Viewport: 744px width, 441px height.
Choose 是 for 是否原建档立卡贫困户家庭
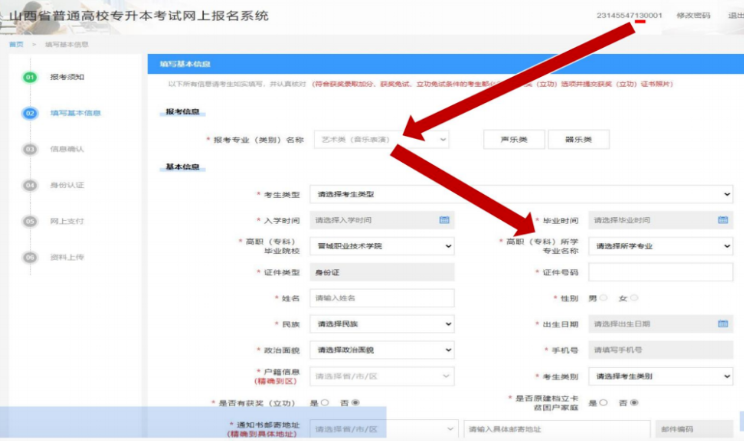(x=603, y=403)
